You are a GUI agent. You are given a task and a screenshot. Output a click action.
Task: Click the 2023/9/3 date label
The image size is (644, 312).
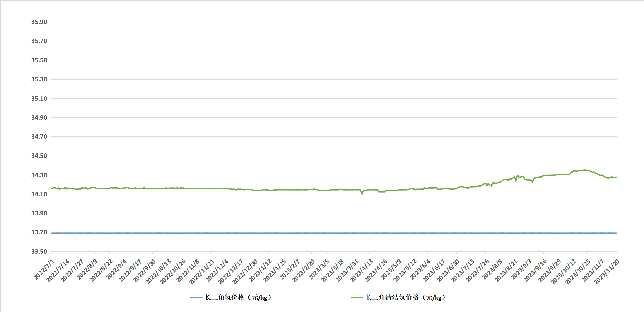click(x=521, y=269)
